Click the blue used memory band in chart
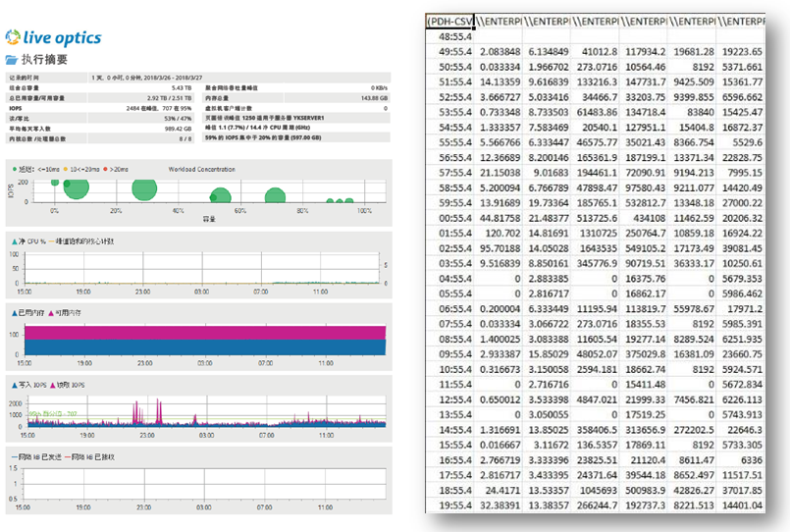The height and width of the screenshot is (532, 790). tap(205, 347)
